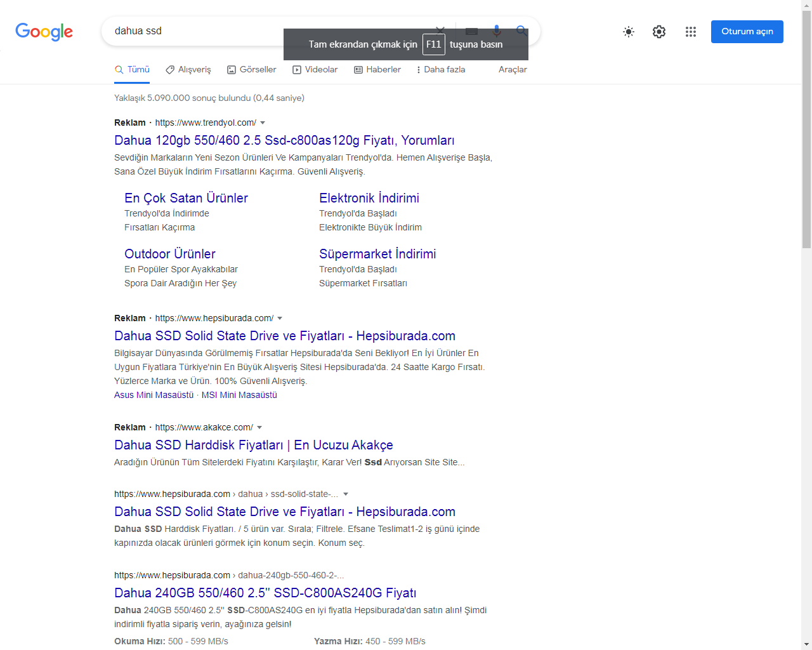Switch to the Alışveriş tab
Viewport: 812px width, 650px height.
pos(188,70)
